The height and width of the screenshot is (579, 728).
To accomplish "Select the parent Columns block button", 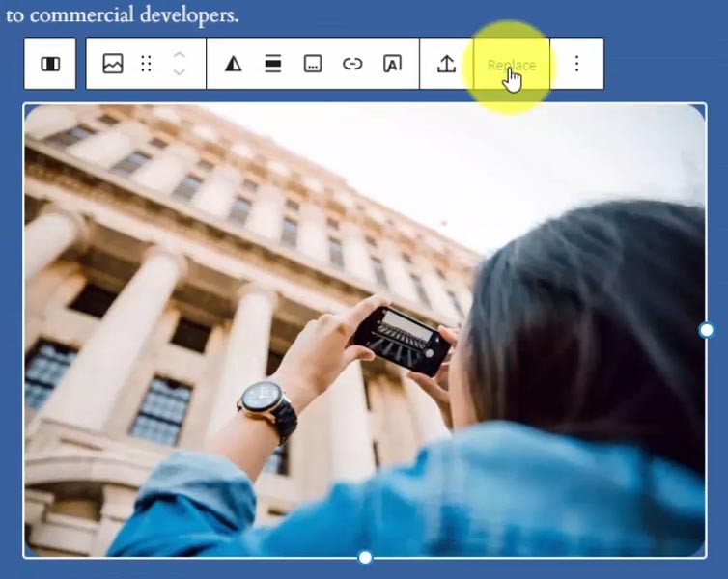I will coord(50,64).
